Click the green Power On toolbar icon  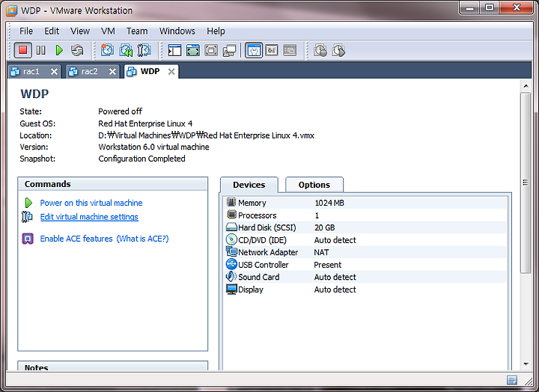coord(59,51)
